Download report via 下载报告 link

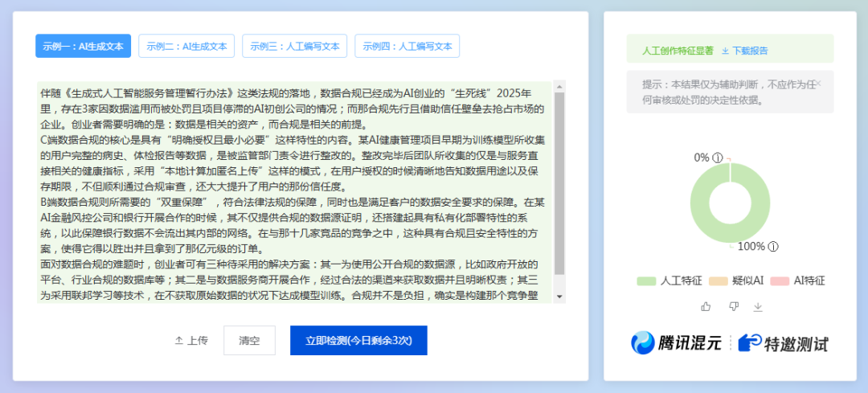[x=744, y=51]
